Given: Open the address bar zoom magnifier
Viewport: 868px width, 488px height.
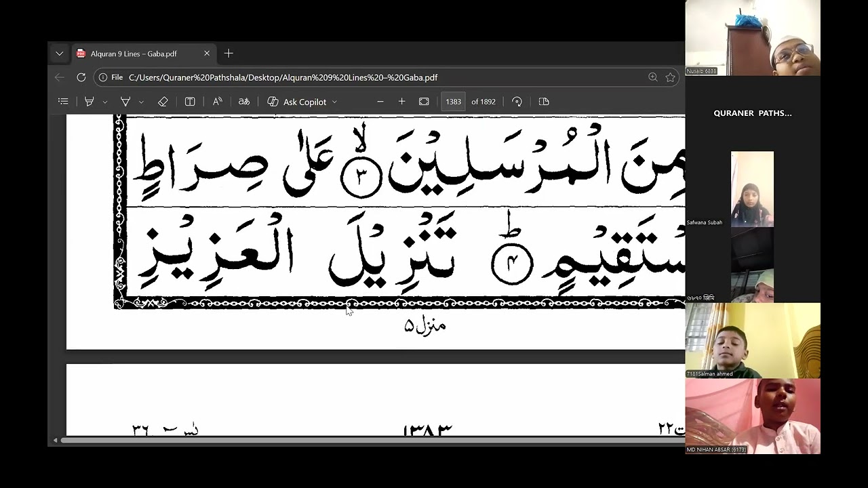Looking at the screenshot, I should pos(653,77).
